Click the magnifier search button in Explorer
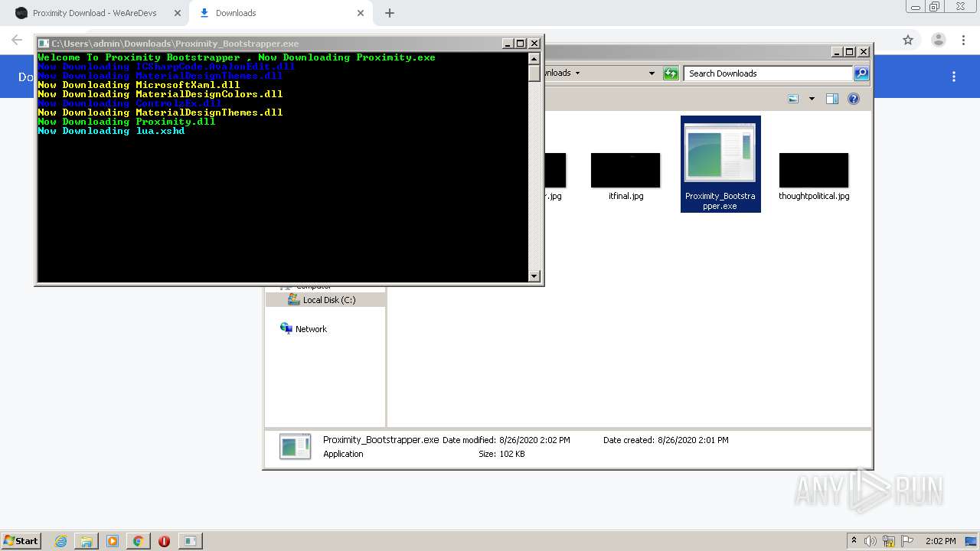 (861, 73)
